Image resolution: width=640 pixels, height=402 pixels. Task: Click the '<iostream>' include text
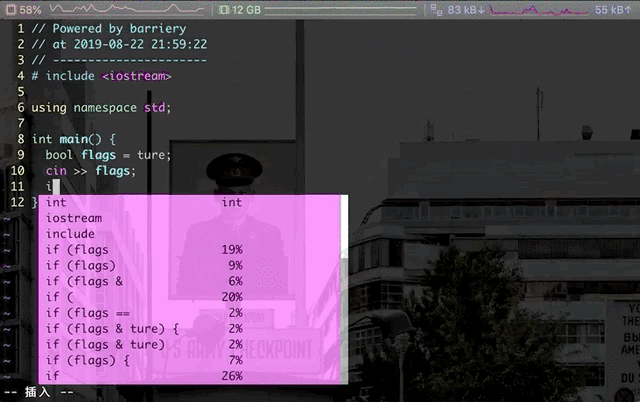pos(136,76)
